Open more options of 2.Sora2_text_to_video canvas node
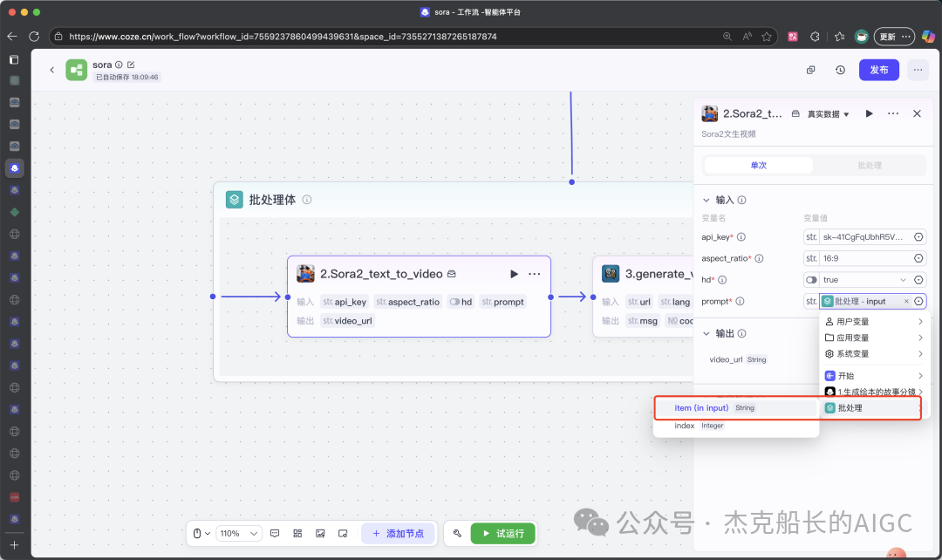The height and width of the screenshot is (560, 942). (534, 274)
